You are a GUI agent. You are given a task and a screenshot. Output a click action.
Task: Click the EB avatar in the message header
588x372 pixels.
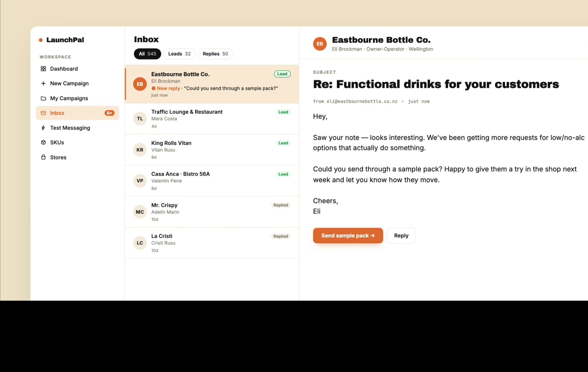(320, 44)
